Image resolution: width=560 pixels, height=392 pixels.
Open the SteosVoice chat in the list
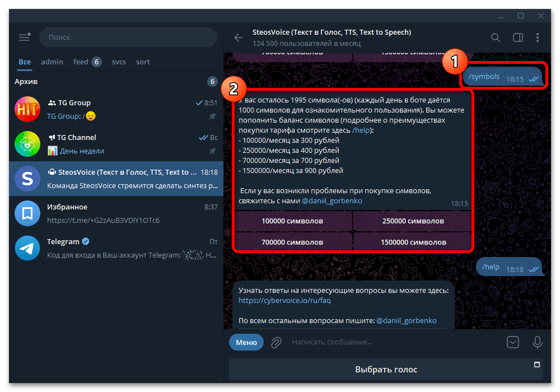[116, 179]
